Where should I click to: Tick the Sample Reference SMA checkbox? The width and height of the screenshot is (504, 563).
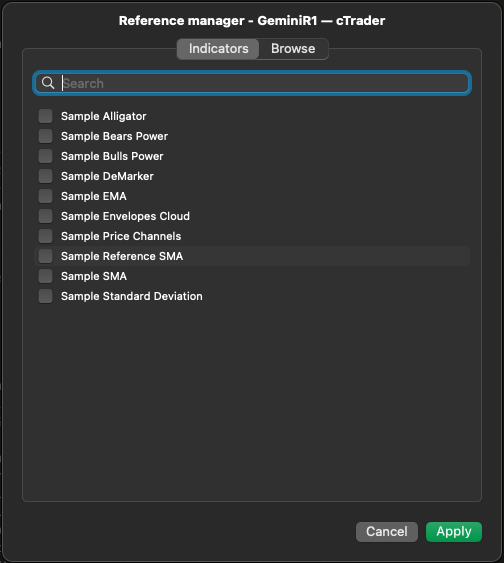point(46,256)
